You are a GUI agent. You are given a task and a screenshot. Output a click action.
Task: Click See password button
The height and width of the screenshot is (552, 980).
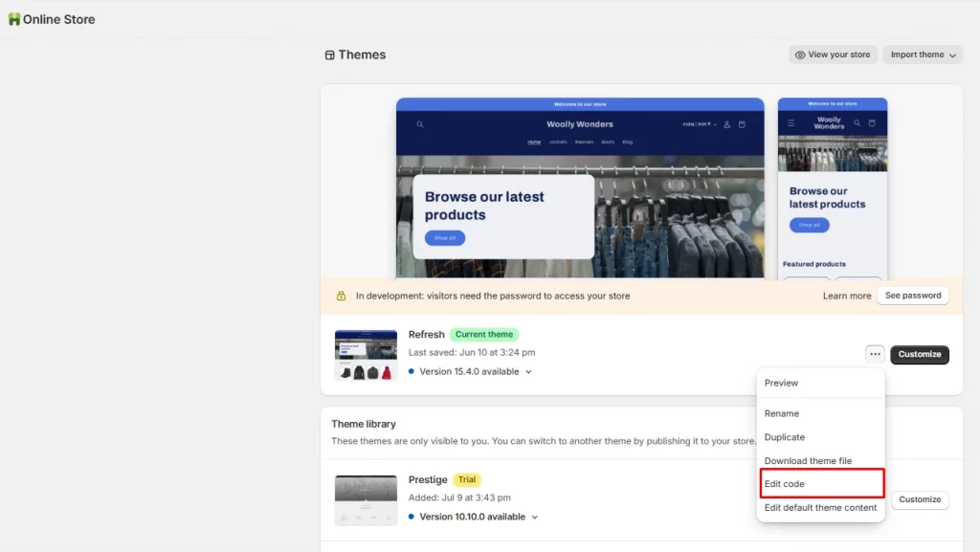click(912, 296)
